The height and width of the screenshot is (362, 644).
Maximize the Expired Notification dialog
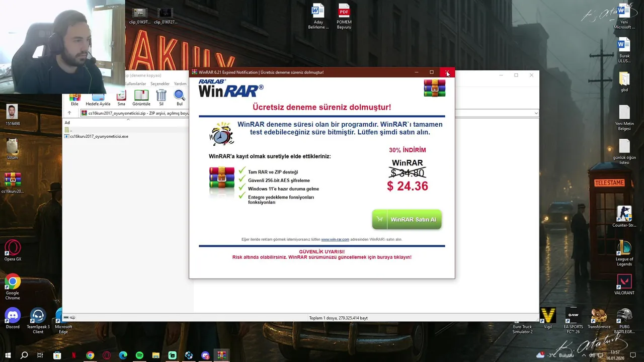click(432, 72)
